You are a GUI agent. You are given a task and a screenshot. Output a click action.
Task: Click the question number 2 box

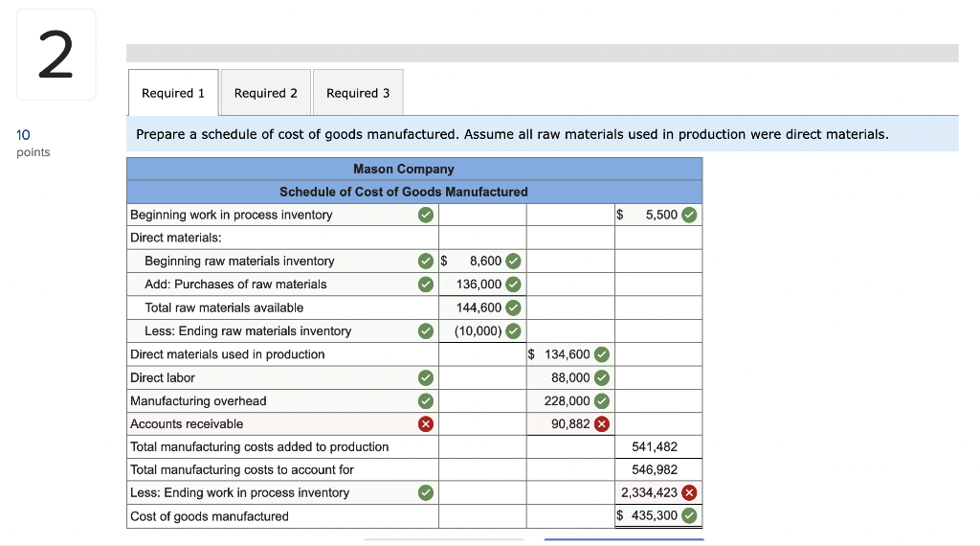coord(56,55)
